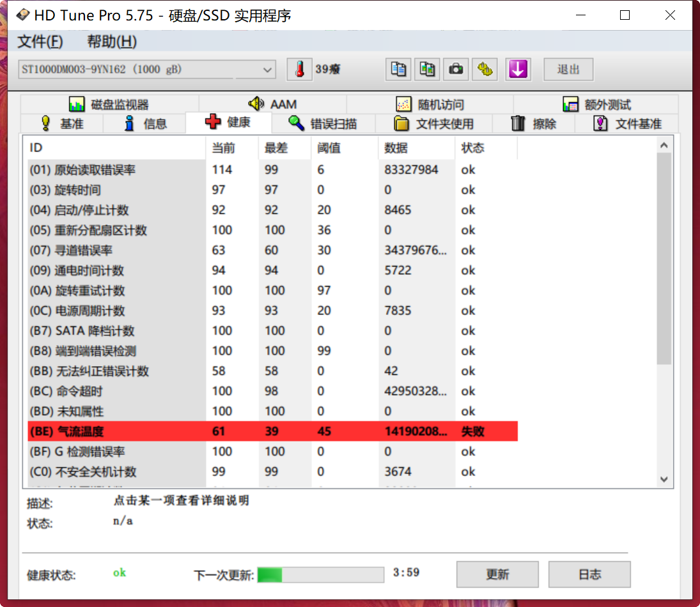700x607 pixels.
Task: Click the HD Tune Pro title bar icon
Action: (x=23, y=15)
